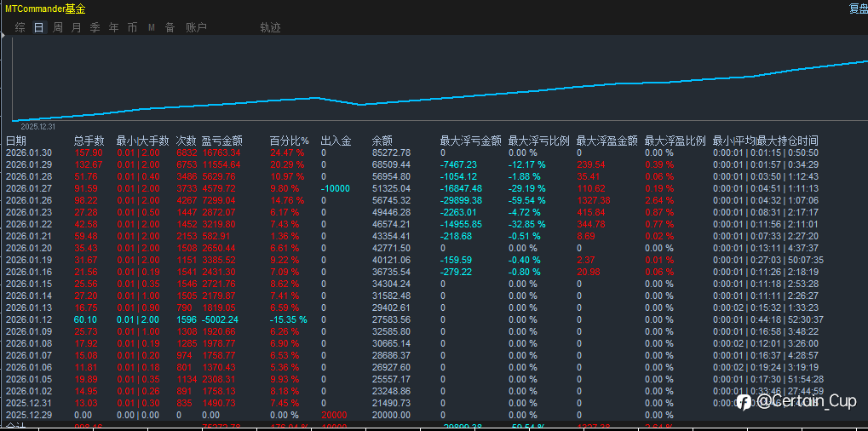Switch to the 账户 account tab
The image size is (868, 431).
[x=196, y=27]
